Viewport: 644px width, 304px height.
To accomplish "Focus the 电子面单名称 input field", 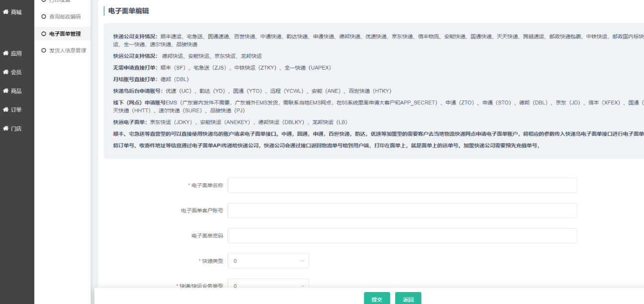I will tap(402, 185).
